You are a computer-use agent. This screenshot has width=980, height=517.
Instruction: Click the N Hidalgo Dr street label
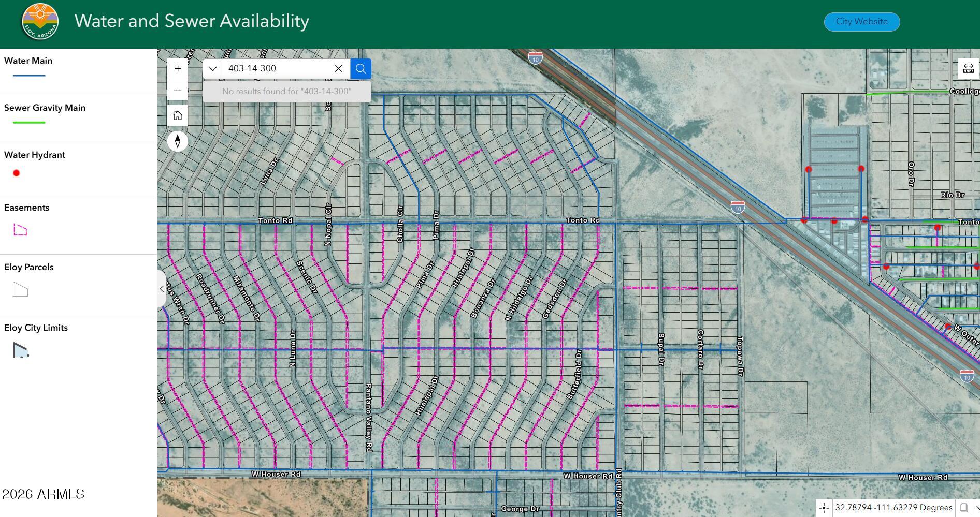point(519,299)
